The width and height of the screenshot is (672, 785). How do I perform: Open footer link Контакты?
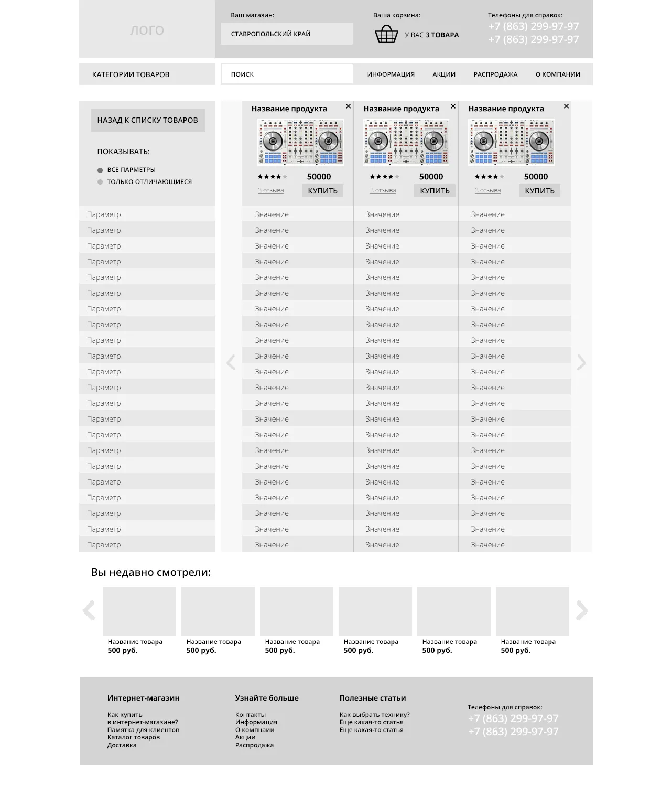251,715
